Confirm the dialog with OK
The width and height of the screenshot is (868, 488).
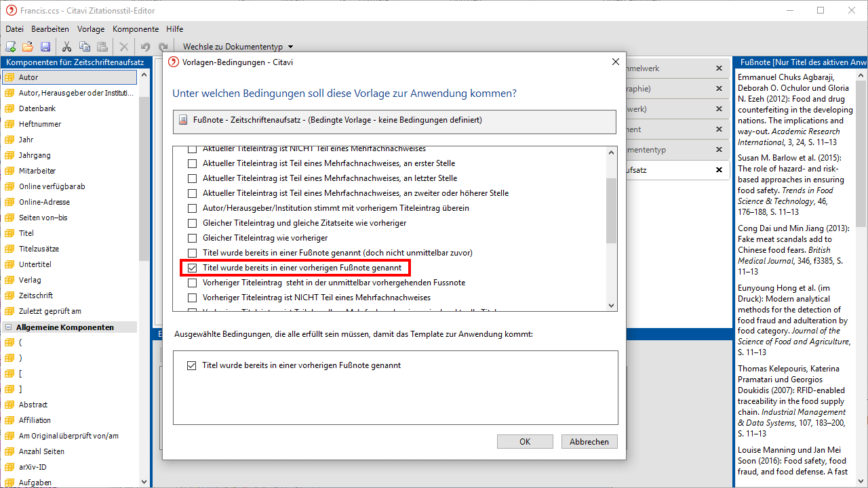coord(525,441)
